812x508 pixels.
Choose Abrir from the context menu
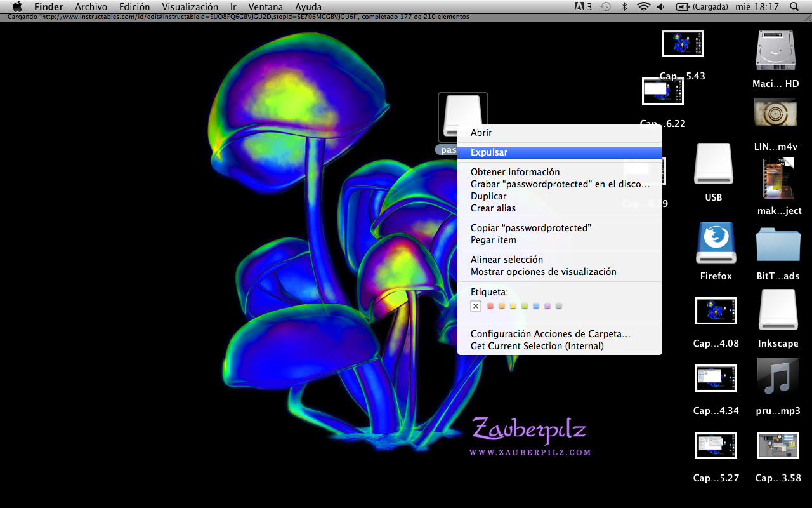(x=560, y=133)
